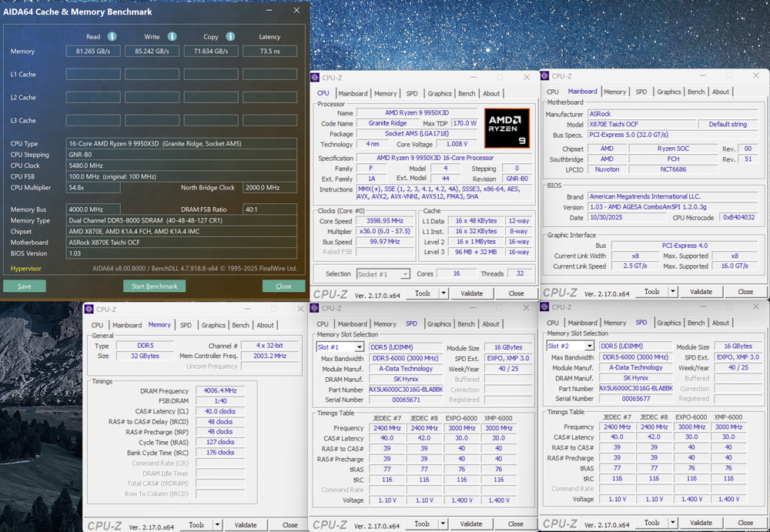Click the info icon beside Copy column

click(230, 36)
